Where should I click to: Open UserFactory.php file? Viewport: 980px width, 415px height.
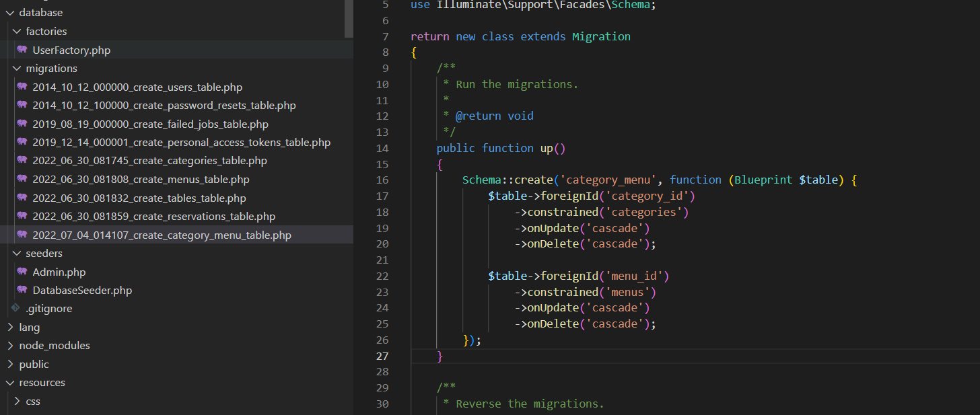[71, 50]
